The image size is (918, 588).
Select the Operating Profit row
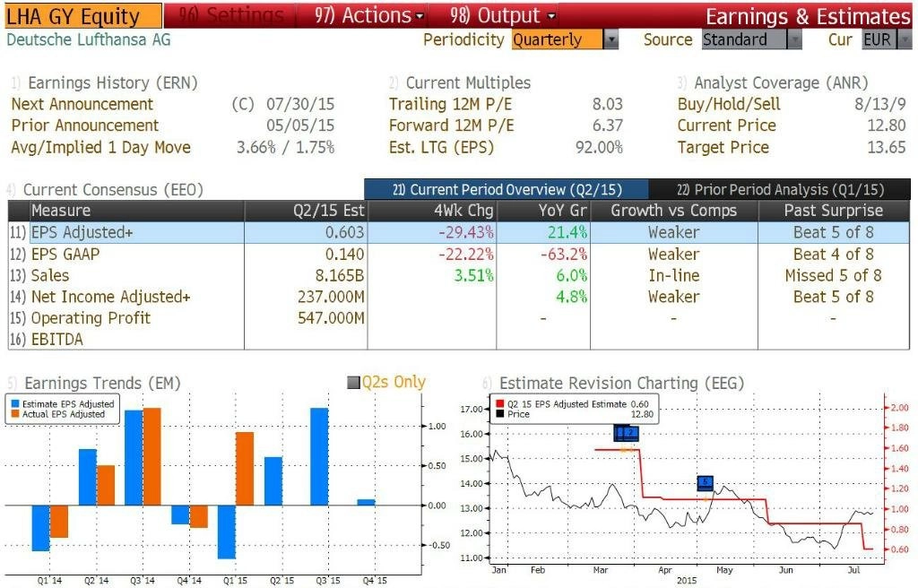coord(458,318)
